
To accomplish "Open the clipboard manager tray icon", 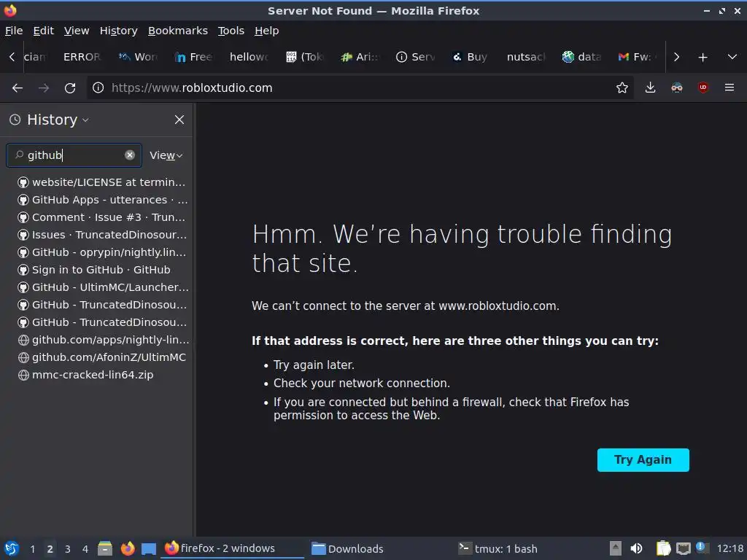I will pyautogui.click(x=663, y=548).
